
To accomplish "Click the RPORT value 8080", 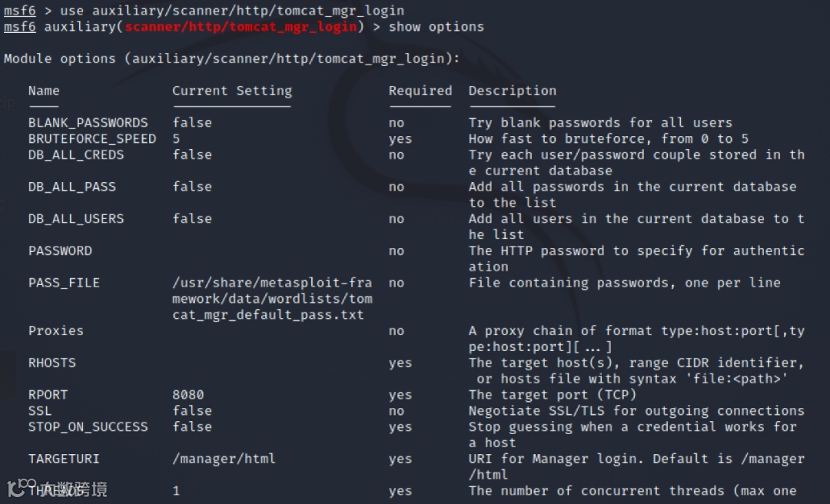I will coord(188,395).
